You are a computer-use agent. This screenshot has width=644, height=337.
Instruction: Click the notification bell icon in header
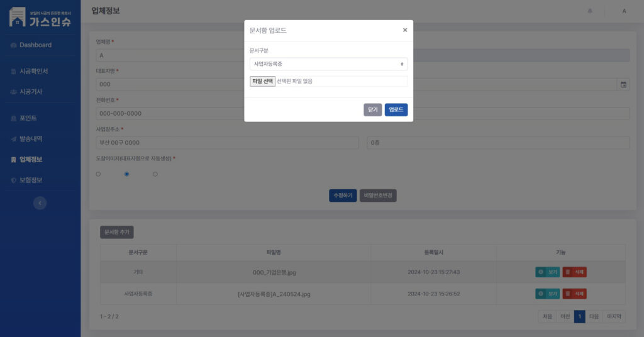point(589,11)
